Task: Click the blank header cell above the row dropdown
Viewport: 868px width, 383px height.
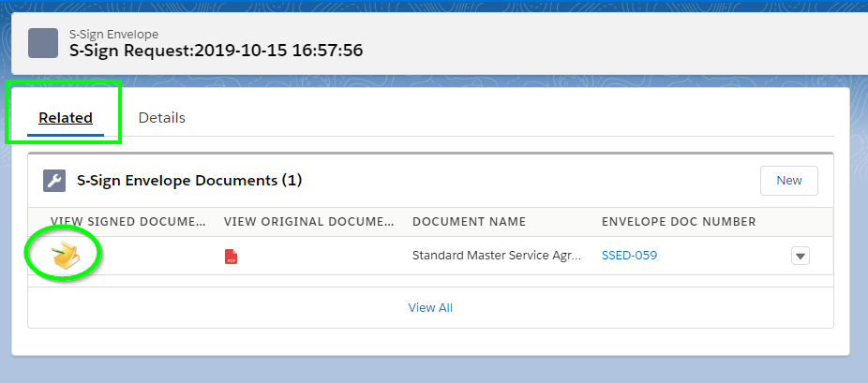Action: (801, 222)
